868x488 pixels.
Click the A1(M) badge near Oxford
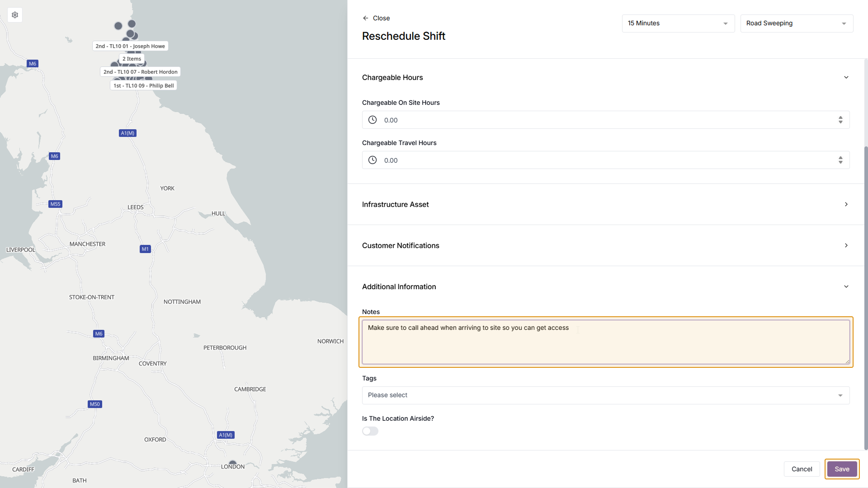point(226,435)
